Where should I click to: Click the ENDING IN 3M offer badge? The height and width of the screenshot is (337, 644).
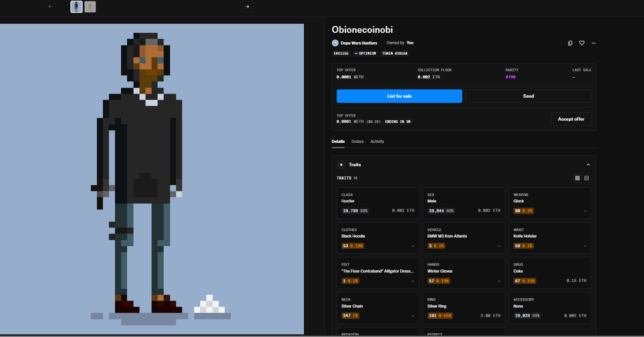[x=398, y=122]
